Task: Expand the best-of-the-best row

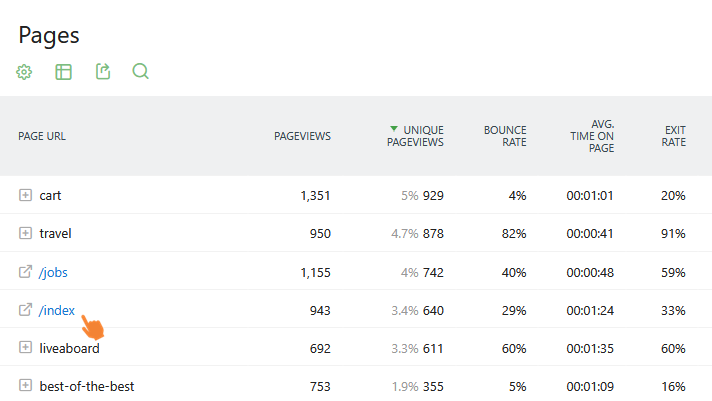Action: [x=25, y=386]
